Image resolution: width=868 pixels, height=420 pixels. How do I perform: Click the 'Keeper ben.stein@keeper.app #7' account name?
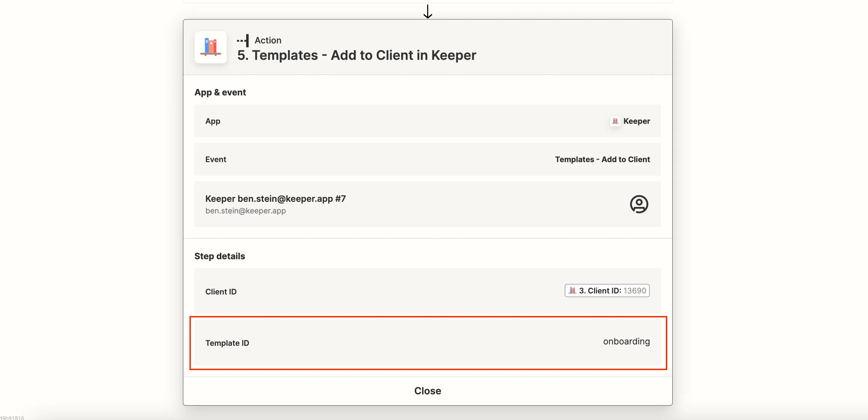pyautogui.click(x=275, y=199)
